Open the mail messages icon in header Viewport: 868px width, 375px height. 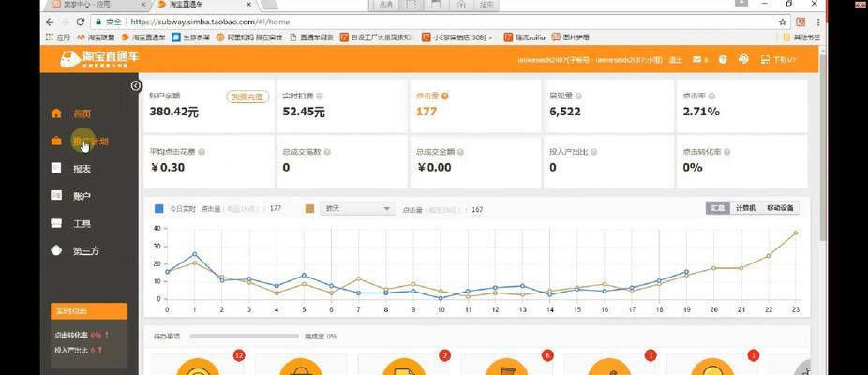click(x=697, y=59)
